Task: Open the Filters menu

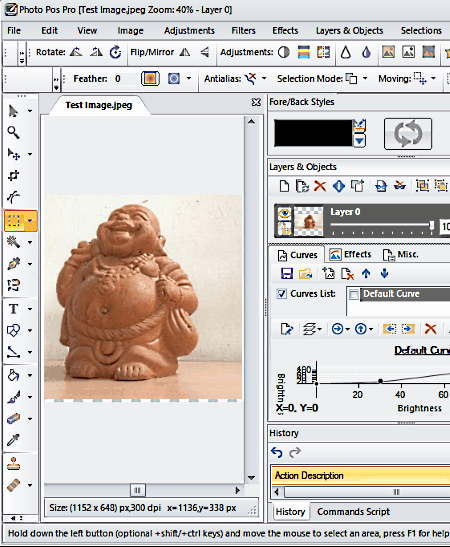Action: coord(243,31)
